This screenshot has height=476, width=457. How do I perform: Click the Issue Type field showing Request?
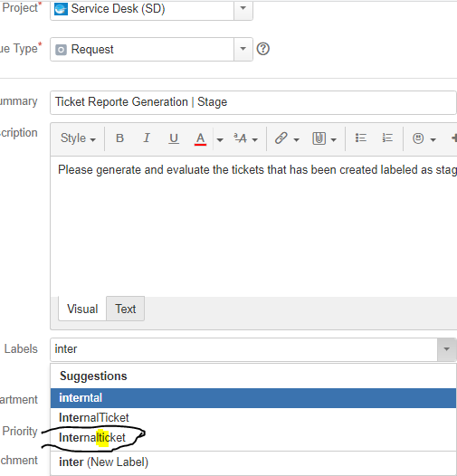click(x=142, y=49)
